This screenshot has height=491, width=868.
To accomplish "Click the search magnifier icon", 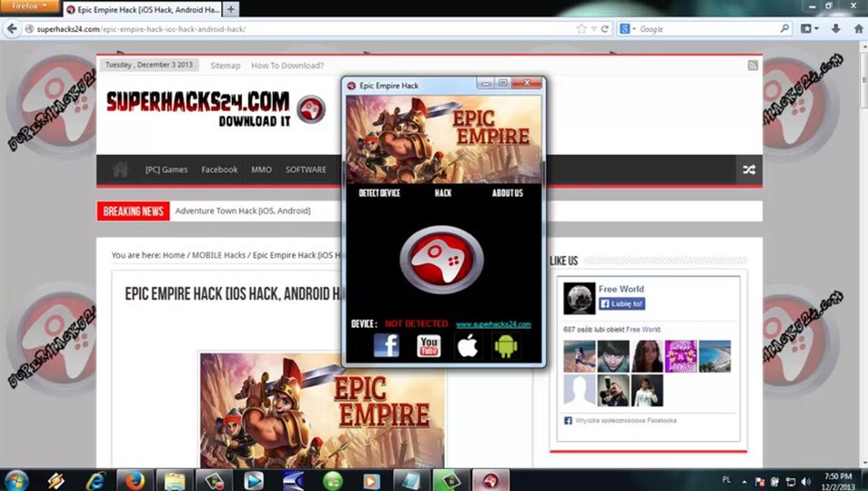I will click(x=785, y=29).
